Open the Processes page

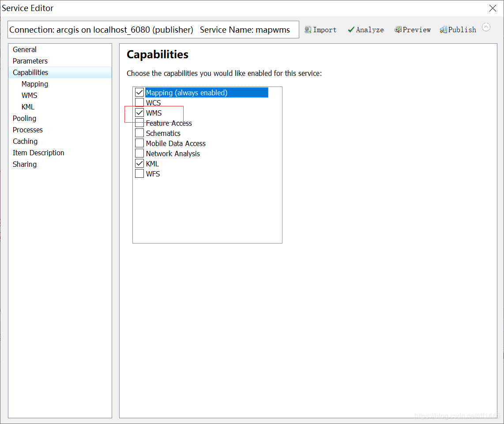pyautogui.click(x=60, y=130)
